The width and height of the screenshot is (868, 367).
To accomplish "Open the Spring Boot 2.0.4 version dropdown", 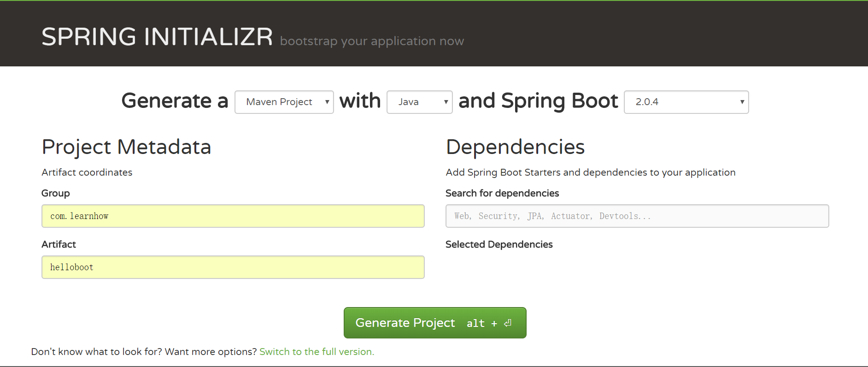I will coord(686,102).
